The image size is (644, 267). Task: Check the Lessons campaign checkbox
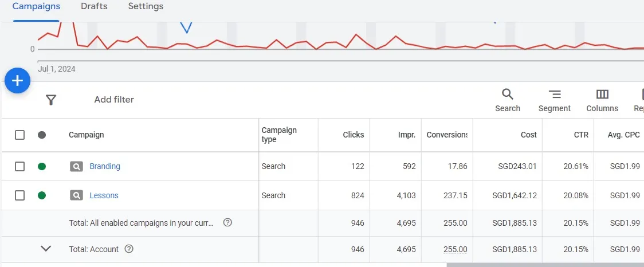coord(20,195)
